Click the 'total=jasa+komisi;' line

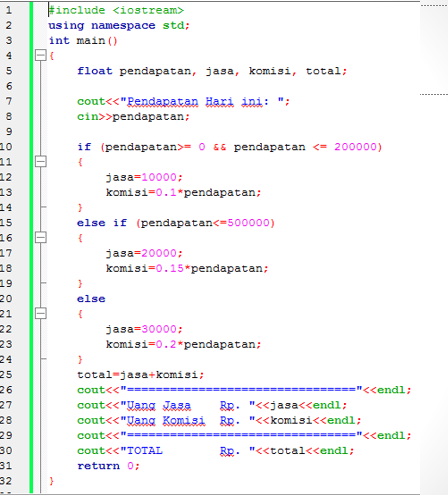[140, 375]
